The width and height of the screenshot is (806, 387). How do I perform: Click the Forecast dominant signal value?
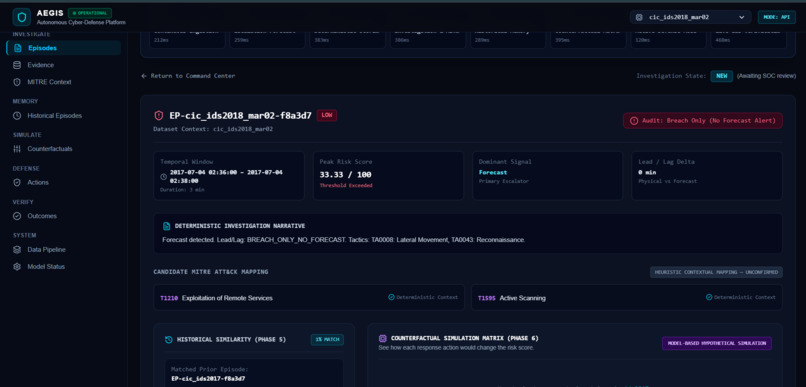492,173
